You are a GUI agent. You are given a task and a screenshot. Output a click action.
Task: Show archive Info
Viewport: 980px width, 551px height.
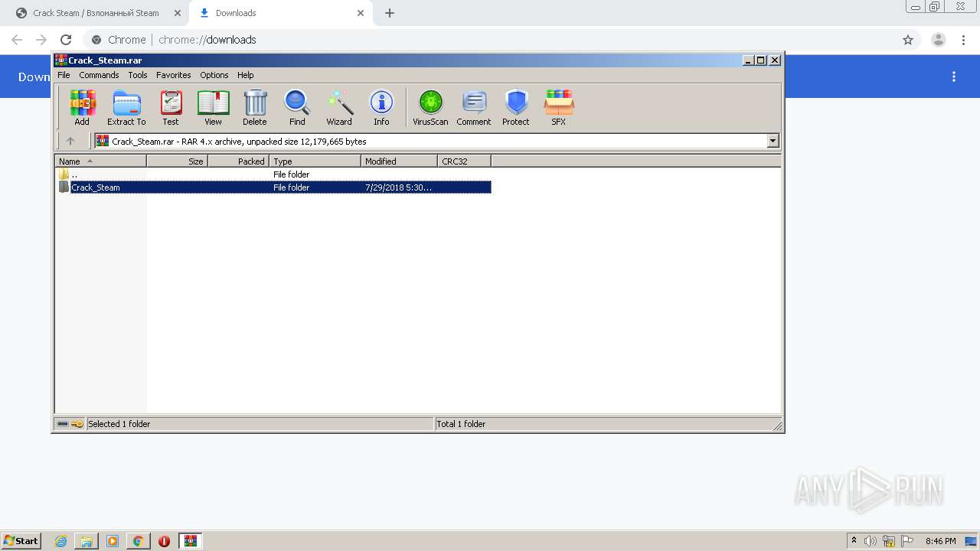(381, 107)
